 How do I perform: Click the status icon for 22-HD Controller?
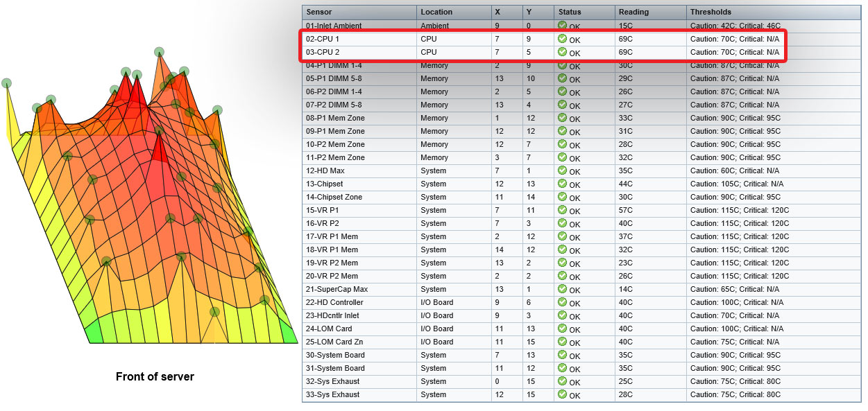[x=563, y=302]
